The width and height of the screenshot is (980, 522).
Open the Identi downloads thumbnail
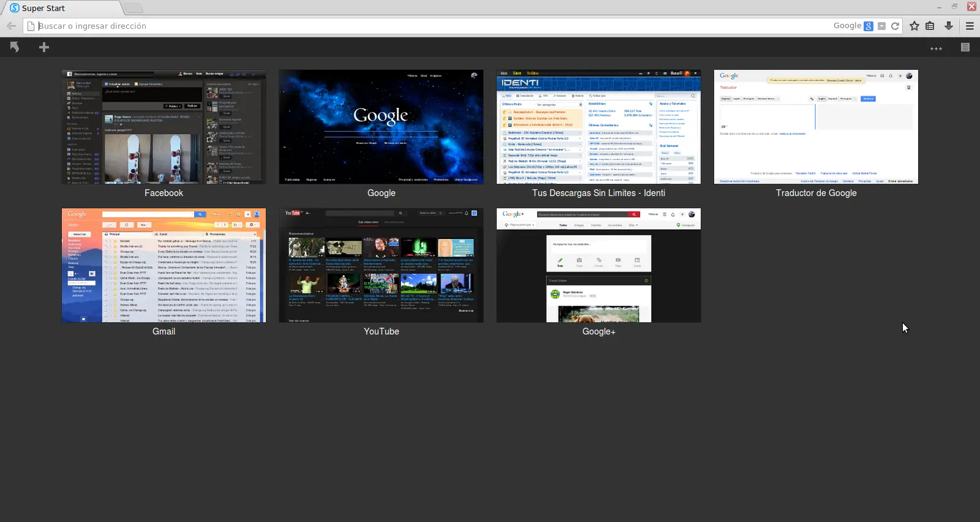[598, 127]
